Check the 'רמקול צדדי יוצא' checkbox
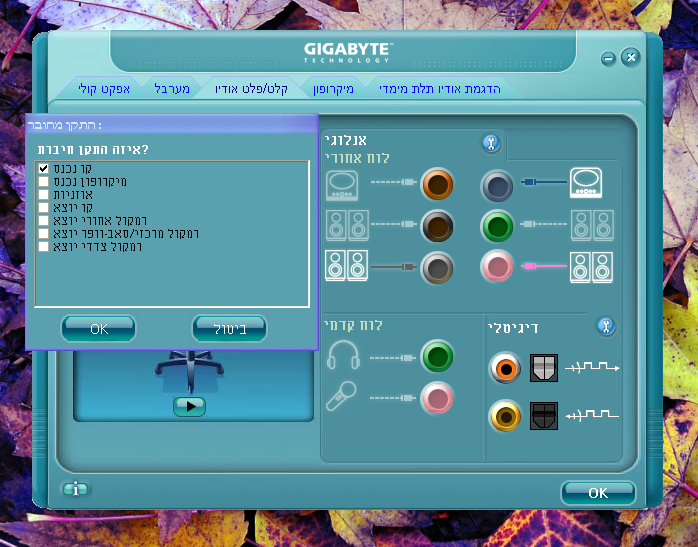Viewport: 698px width, 547px height. (x=43, y=246)
